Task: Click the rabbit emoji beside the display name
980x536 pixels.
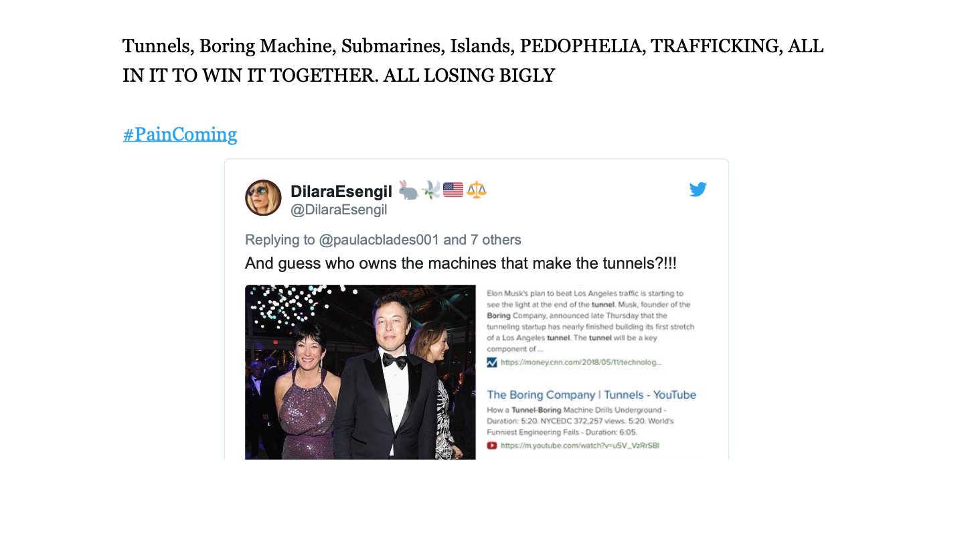Action: pos(408,190)
